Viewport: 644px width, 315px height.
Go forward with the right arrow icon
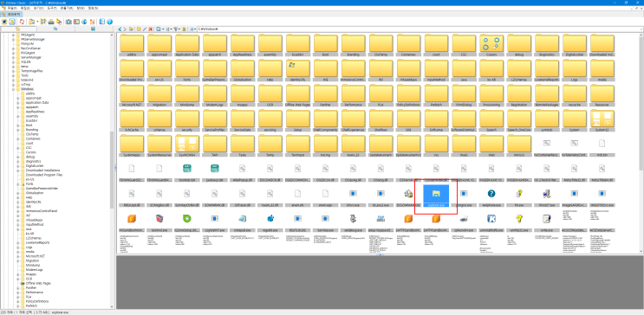coord(125,29)
